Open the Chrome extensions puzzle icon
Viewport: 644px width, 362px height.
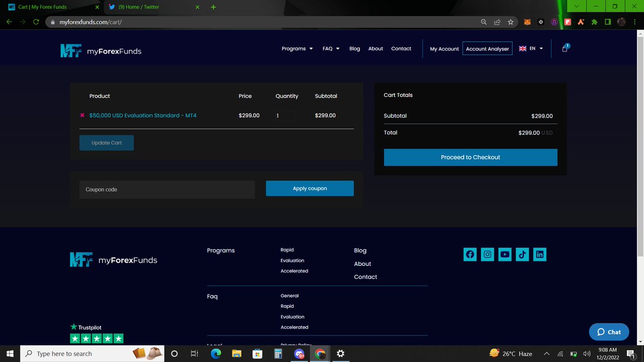pos(594,22)
